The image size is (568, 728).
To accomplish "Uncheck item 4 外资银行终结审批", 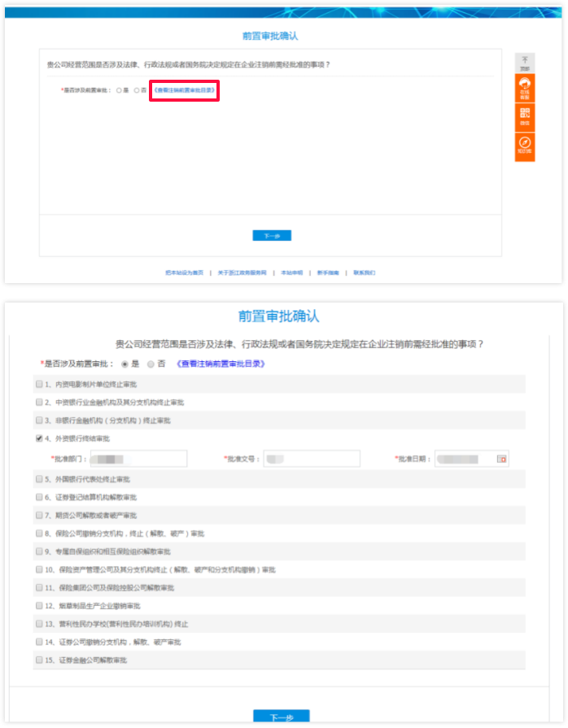I will (40, 438).
